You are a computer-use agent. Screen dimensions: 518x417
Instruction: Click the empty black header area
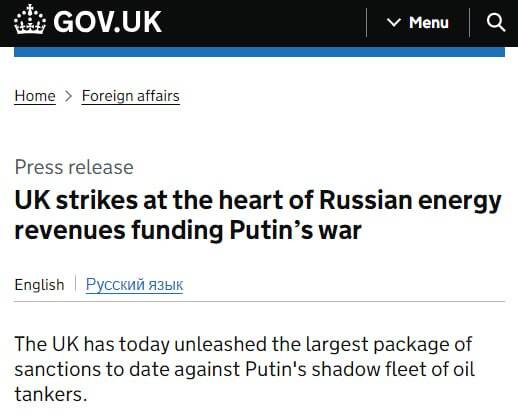(x=263, y=22)
